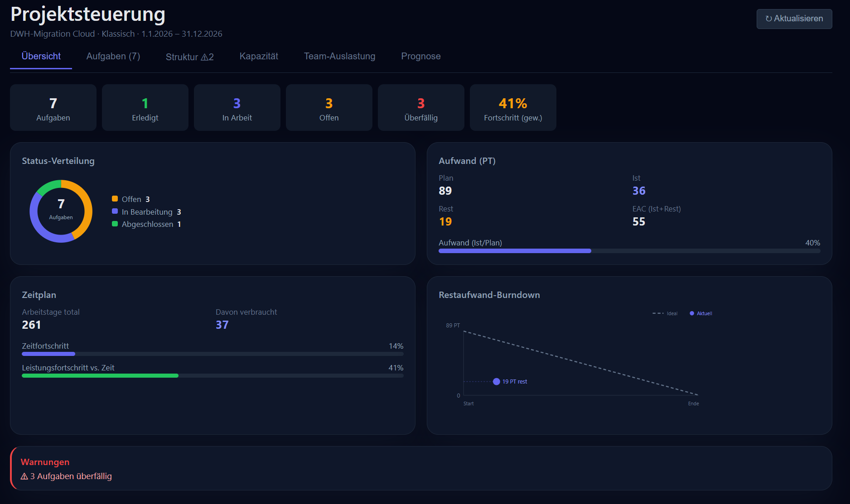Click the 41% Fortschritt (gew.) card

[513, 108]
